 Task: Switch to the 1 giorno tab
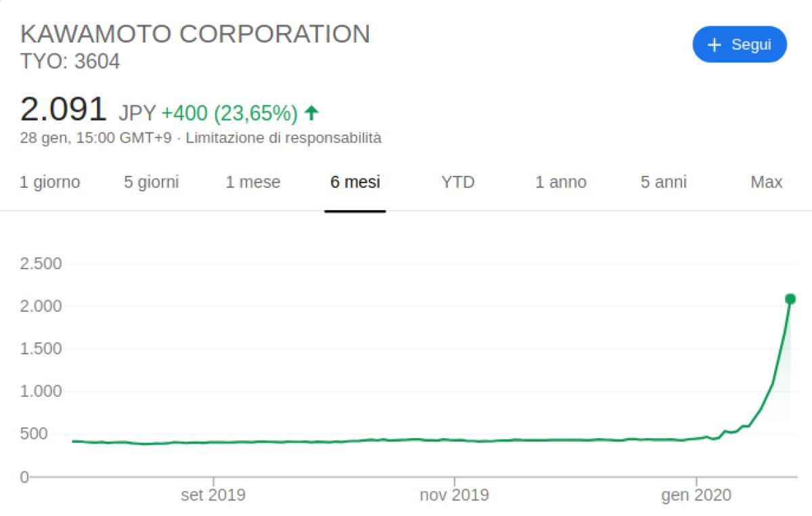pyautogui.click(x=50, y=182)
